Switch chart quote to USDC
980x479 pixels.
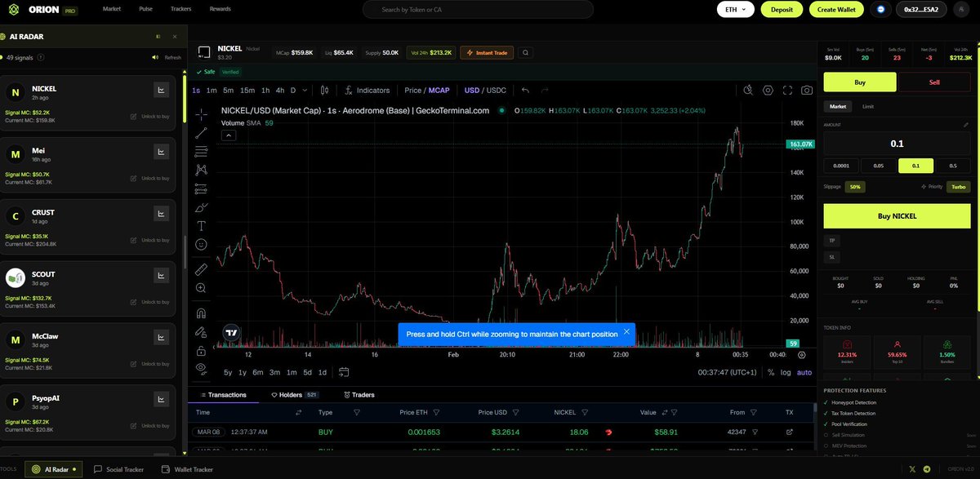(x=497, y=90)
